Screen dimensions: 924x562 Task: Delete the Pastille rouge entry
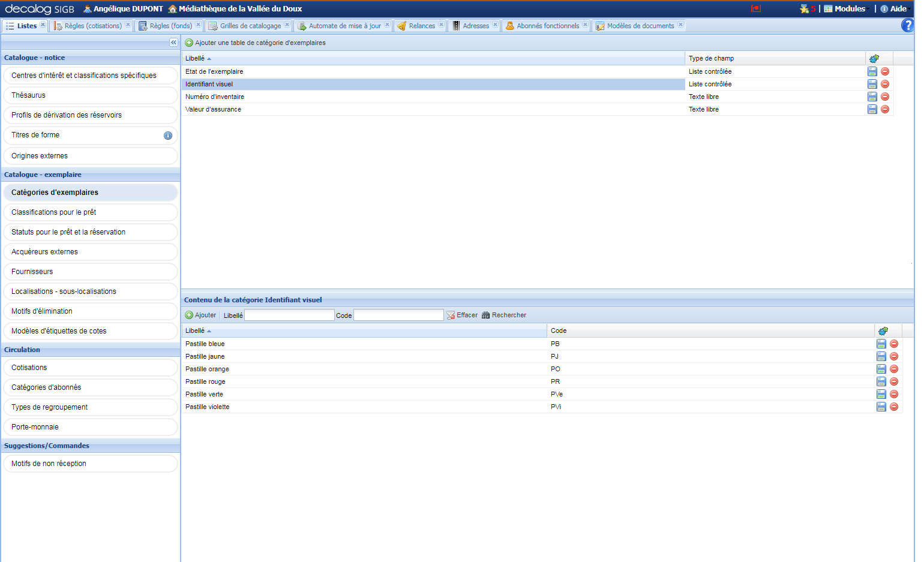(894, 381)
